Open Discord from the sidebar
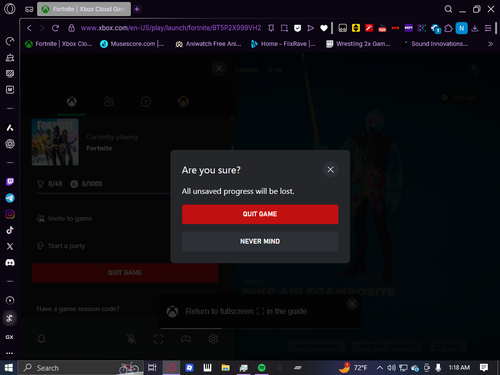 (10, 263)
